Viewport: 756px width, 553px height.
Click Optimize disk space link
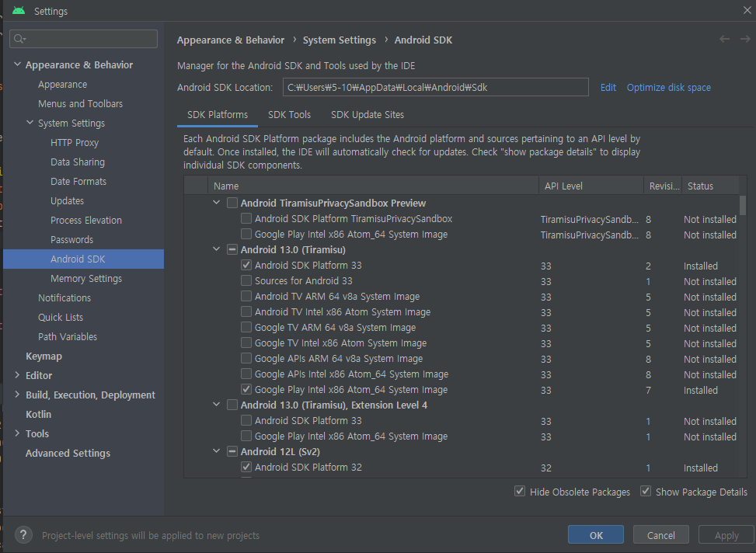tap(669, 87)
